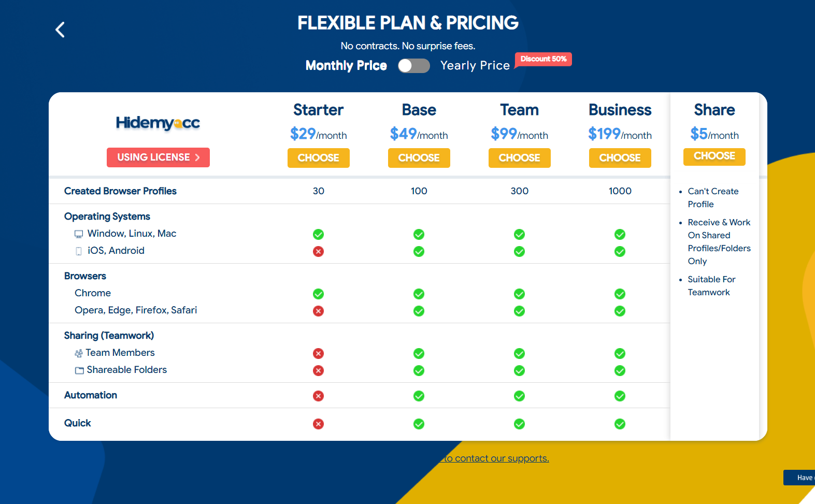Choose the Business plan
The height and width of the screenshot is (504, 815).
620,158
